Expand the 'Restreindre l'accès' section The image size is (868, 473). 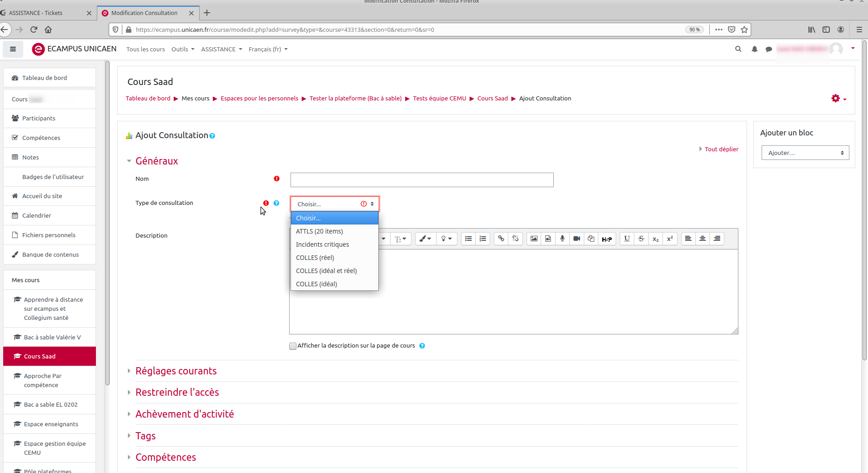[177, 392]
